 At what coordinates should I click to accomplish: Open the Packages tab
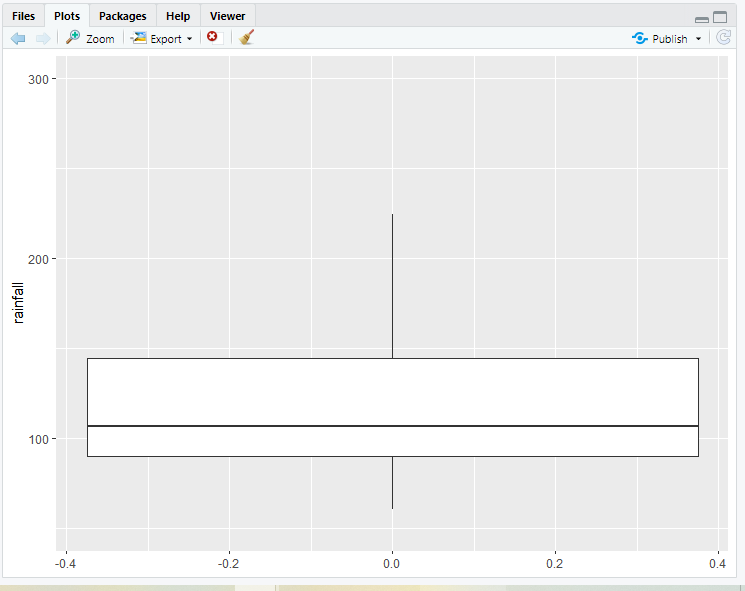coord(123,16)
